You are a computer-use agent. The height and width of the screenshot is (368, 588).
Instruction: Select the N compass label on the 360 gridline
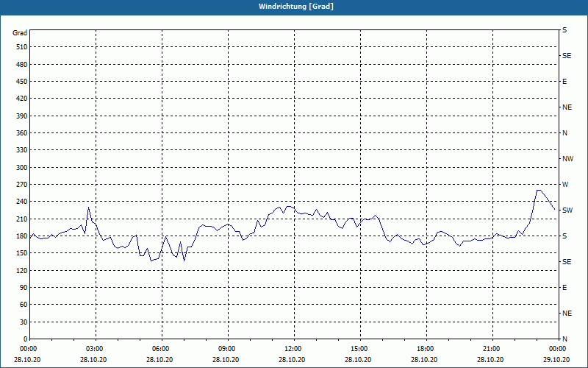click(564, 133)
